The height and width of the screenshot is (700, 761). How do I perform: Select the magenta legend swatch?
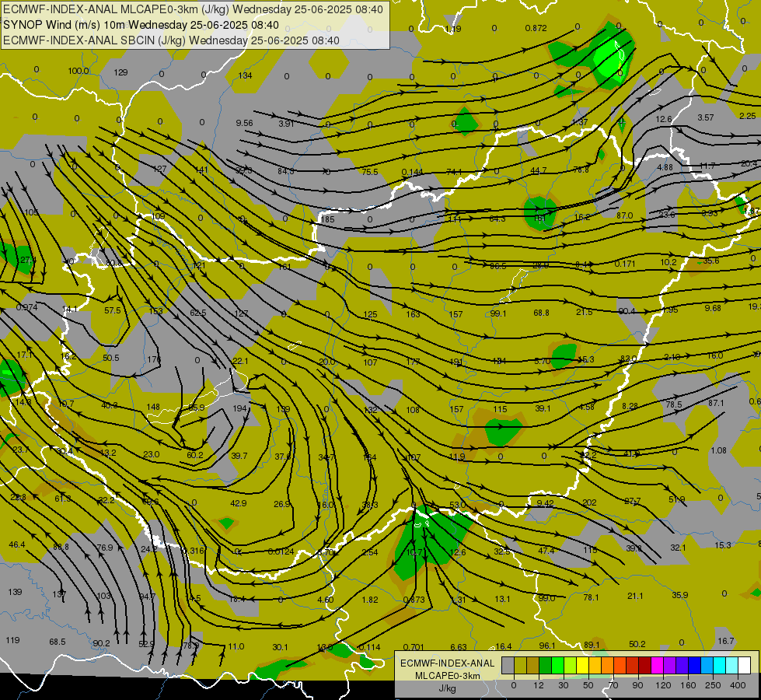(658, 665)
